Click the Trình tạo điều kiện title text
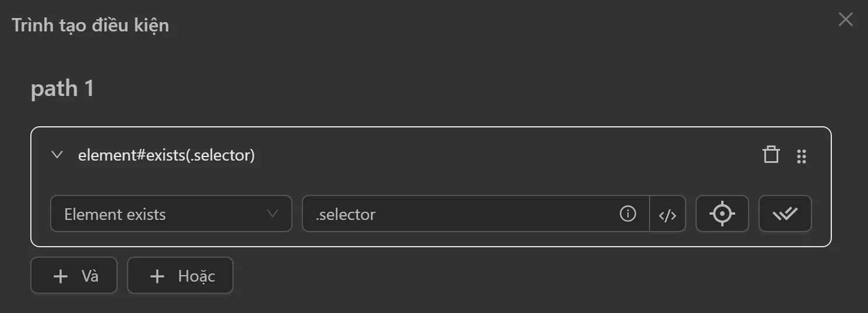The image size is (868, 313). pyautogui.click(x=90, y=26)
